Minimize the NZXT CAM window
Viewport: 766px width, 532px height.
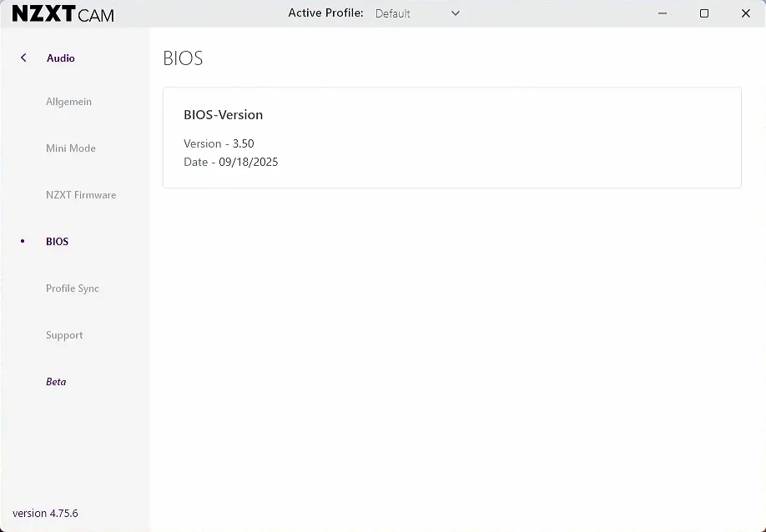point(662,13)
